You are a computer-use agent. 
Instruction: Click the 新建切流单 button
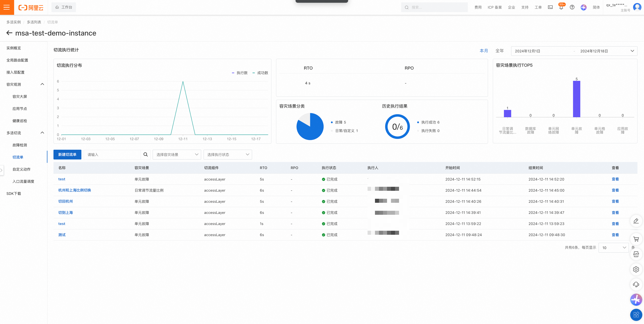(67, 154)
